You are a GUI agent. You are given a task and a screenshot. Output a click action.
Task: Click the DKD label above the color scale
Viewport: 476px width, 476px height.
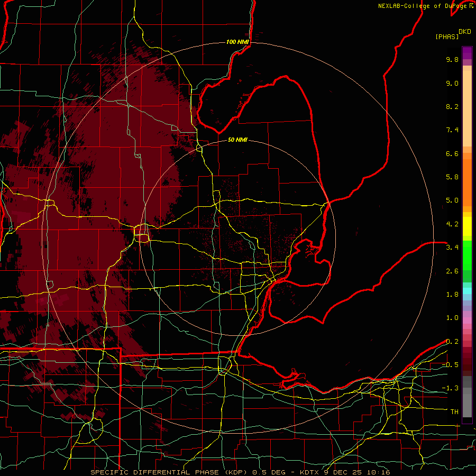pyautogui.click(x=465, y=32)
